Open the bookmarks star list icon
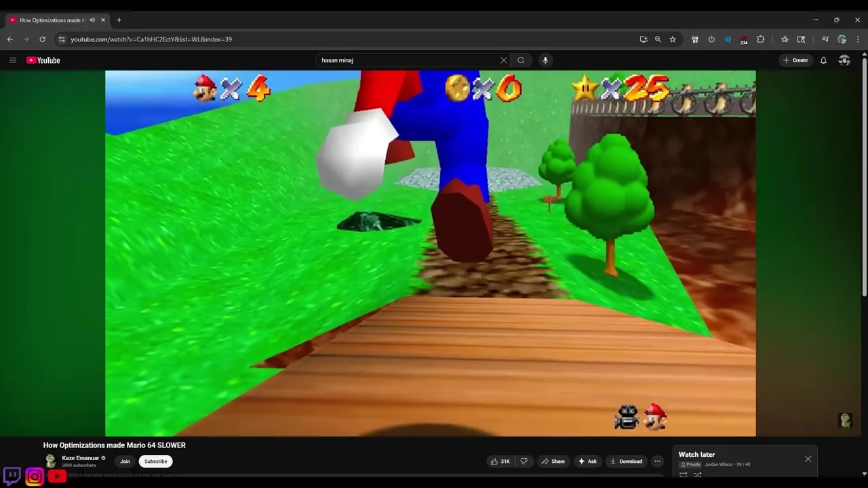The height and width of the screenshot is (488, 868). (785, 39)
